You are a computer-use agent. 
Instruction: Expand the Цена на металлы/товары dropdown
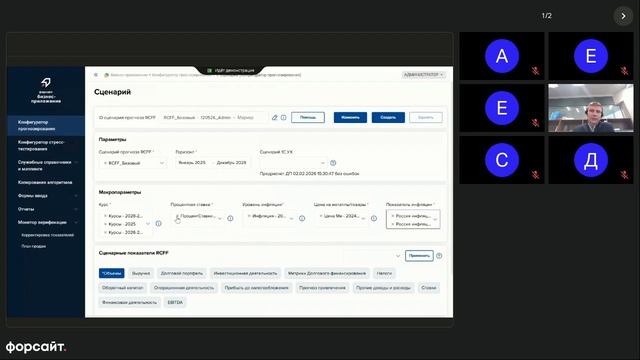363,218
